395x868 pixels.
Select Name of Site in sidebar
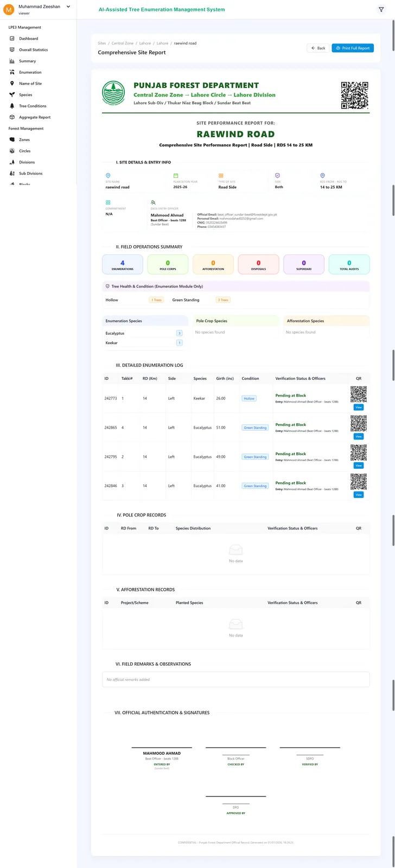click(x=30, y=84)
